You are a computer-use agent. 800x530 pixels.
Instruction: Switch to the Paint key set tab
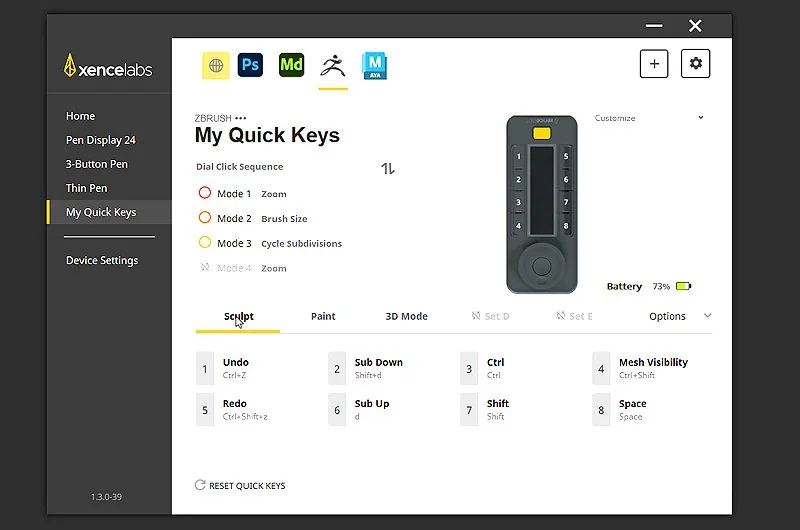323,316
